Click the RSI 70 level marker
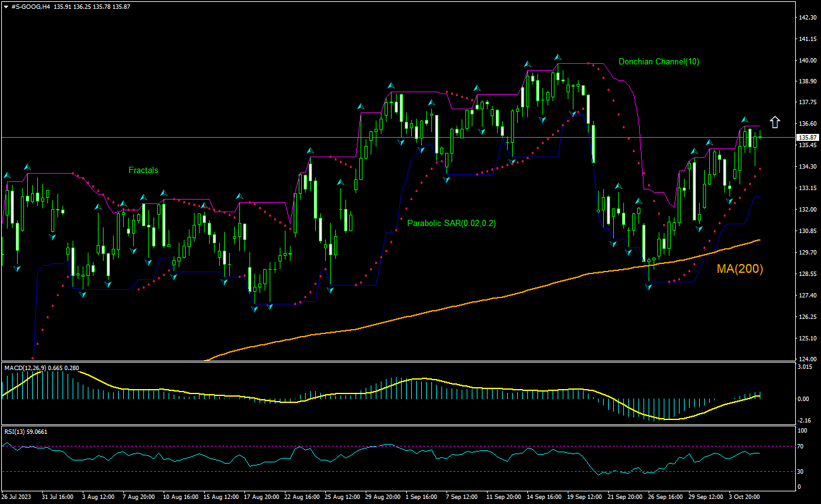This screenshot has width=821, height=504. pos(801,446)
